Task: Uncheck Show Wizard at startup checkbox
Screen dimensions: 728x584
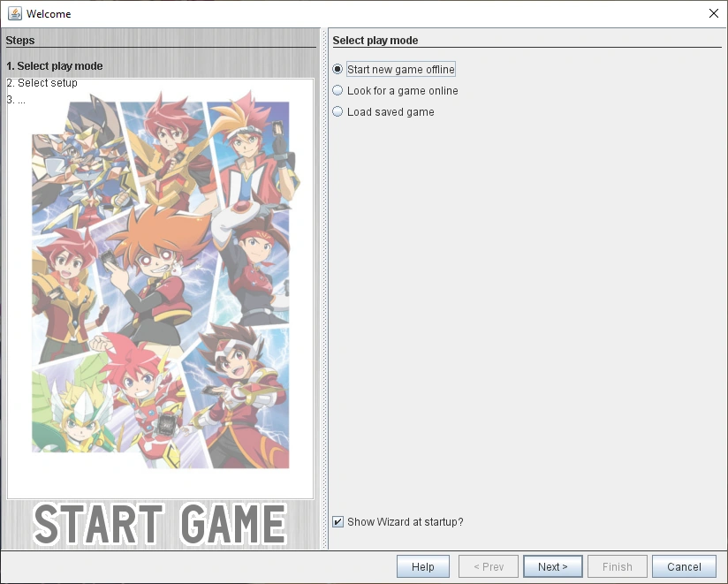Action: [x=338, y=522]
